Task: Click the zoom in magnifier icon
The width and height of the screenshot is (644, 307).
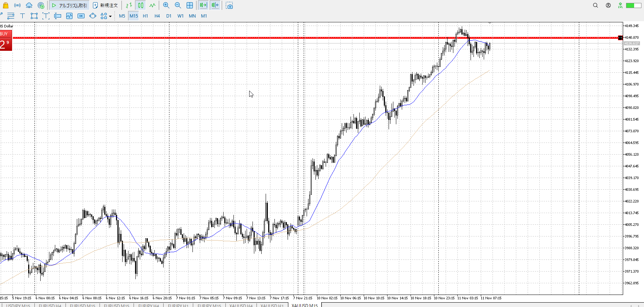Action: click(166, 5)
